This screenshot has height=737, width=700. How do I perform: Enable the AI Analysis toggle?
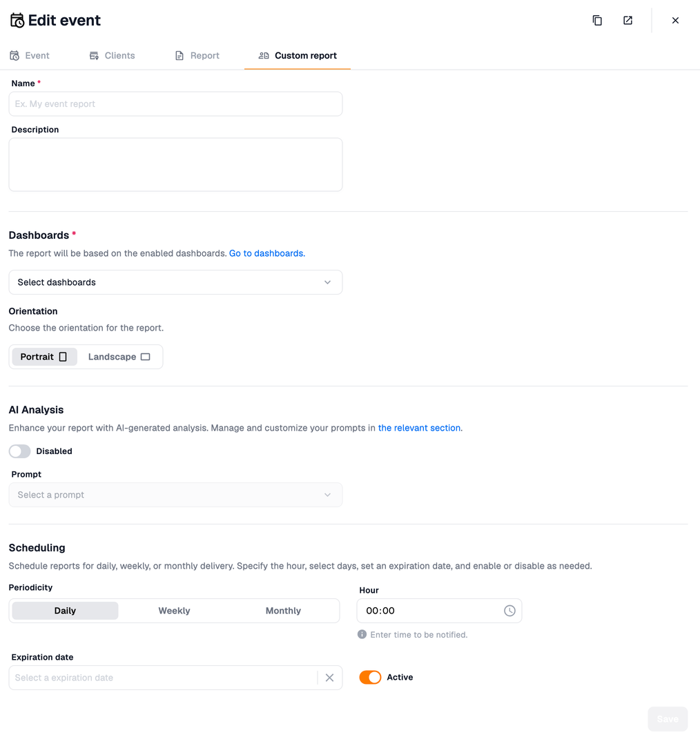click(x=20, y=451)
